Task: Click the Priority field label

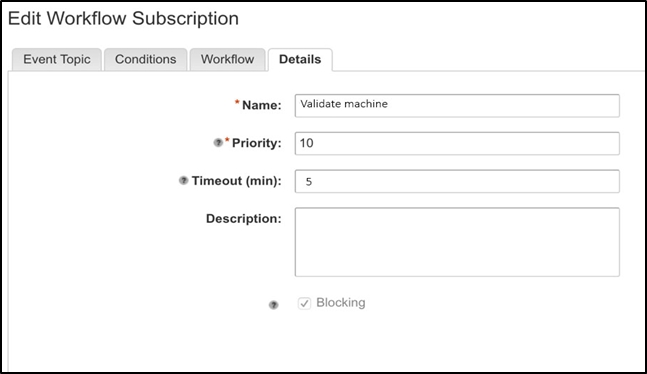Action: coord(257,143)
